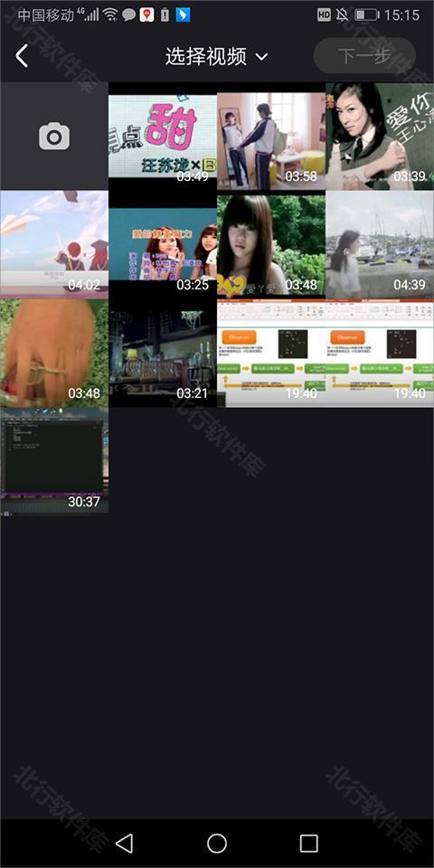
Task: Open recent apps with the square icon
Action: point(309,843)
